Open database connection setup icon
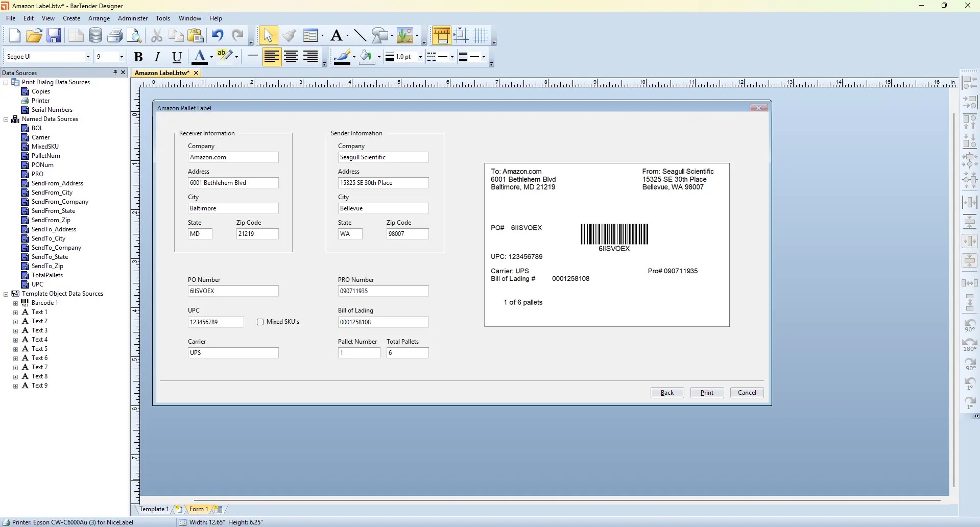 (x=95, y=35)
